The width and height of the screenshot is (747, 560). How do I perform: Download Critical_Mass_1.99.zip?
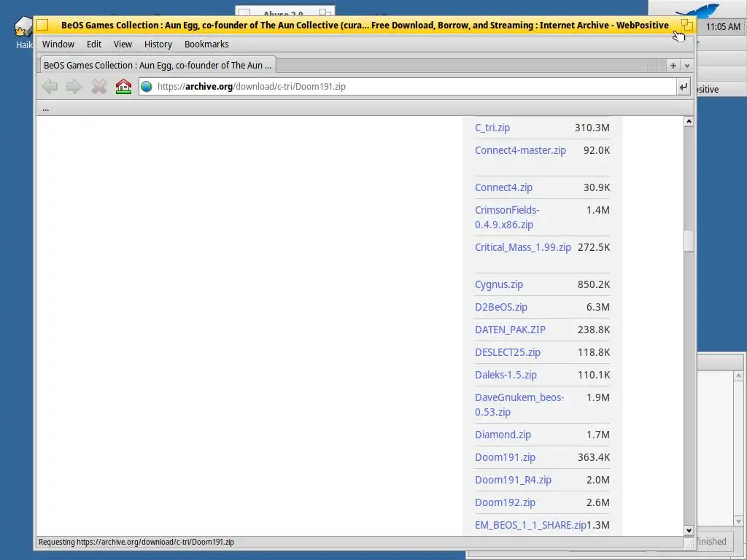522,247
